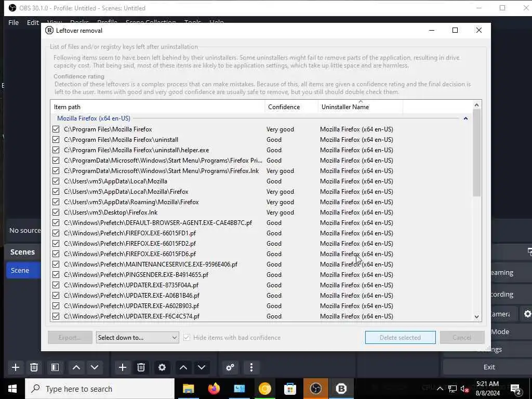Open Windows Start menu
Viewport: 532px width, 399px height.
[x=12, y=389]
